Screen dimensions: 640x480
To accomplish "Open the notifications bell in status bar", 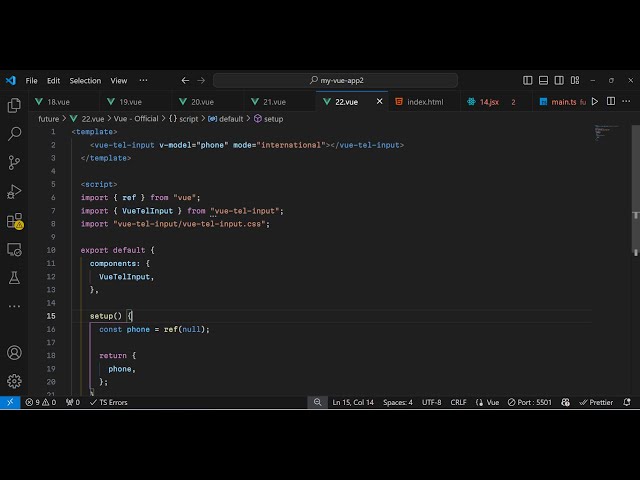I will pos(629,402).
